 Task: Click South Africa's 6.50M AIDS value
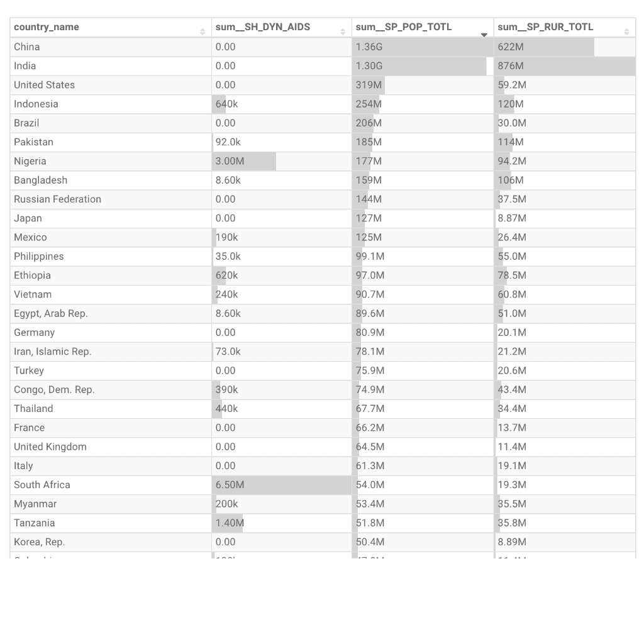click(x=230, y=485)
